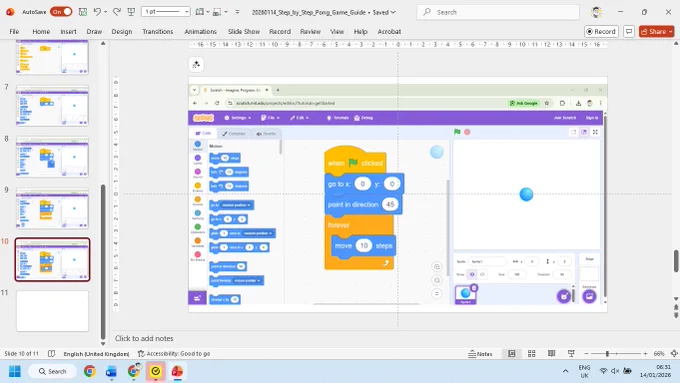Click the Save icon in quick access toolbar

83,12
